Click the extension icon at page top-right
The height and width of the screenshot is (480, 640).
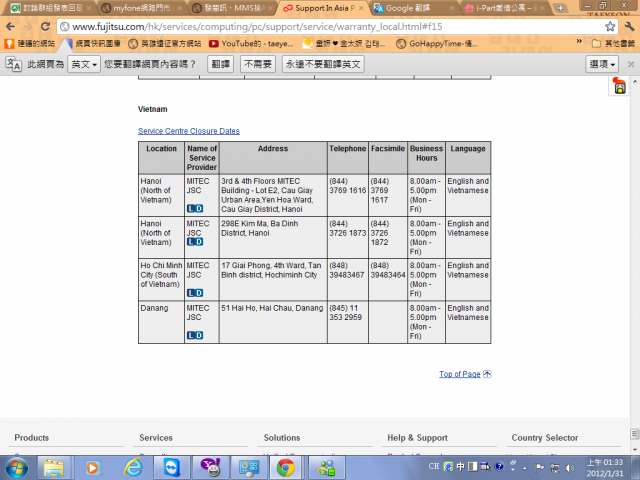(x=619, y=86)
